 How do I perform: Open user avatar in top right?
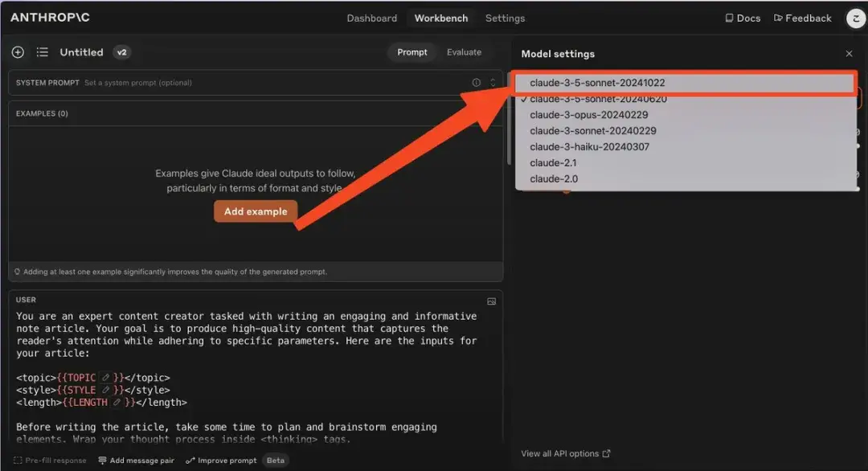856,18
